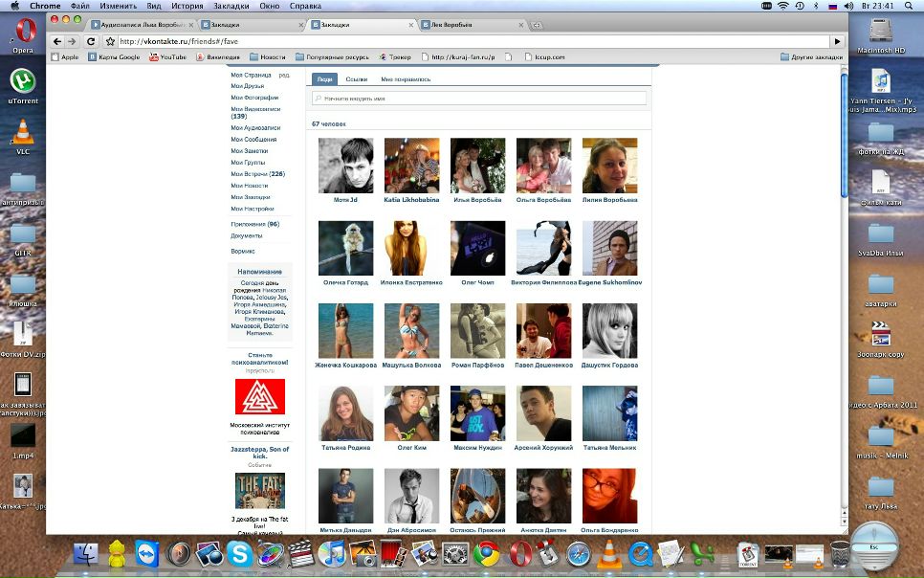Open the 'Мои Аудиозаписи' sidebar link
Screen dimensions: 924x578
click(x=255, y=128)
